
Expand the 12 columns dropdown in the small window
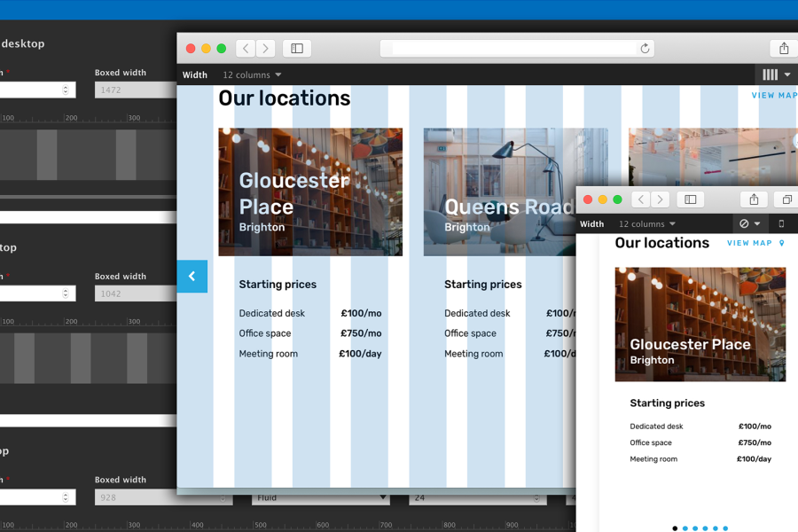tap(647, 224)
